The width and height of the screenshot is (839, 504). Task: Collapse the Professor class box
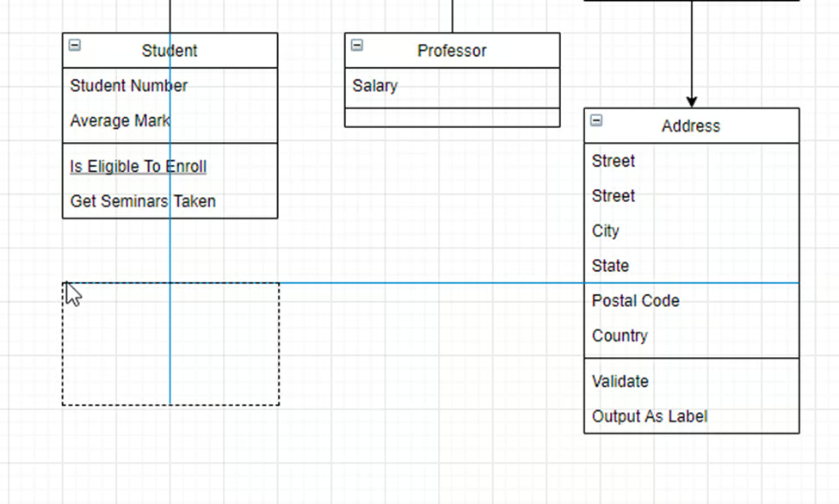[357, 46]
